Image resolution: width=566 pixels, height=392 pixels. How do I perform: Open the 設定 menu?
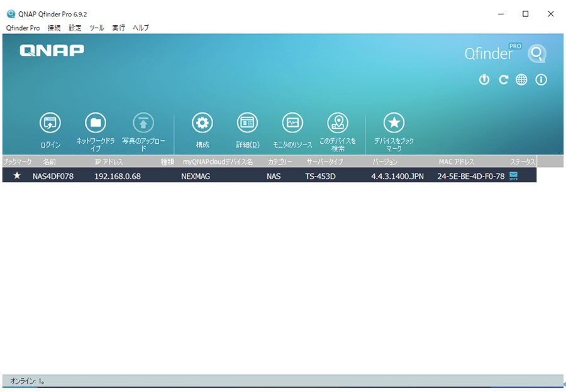click(75, 28)
